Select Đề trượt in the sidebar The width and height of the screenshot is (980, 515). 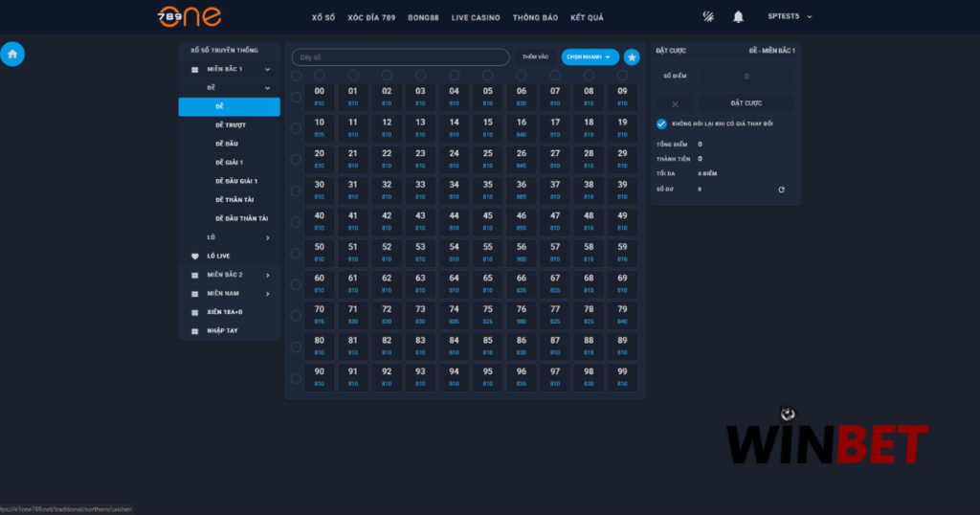pos(230,125)
